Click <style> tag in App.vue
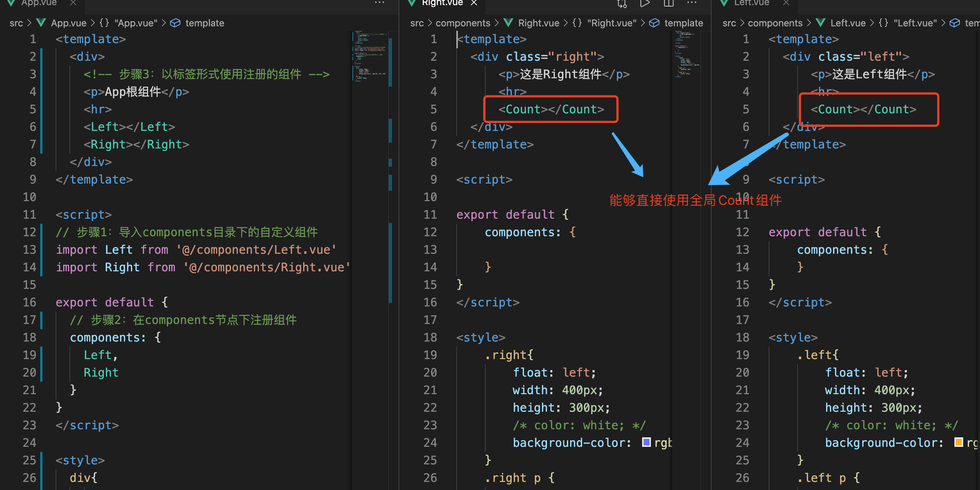980x490 pixels. pyautogui.click(x=80, y=460)
